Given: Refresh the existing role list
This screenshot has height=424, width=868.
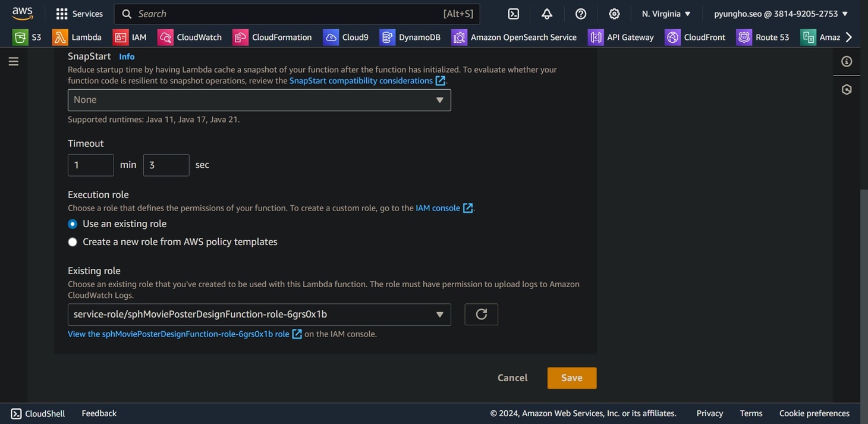Looking at the screenshot, I should click(482, 315).
